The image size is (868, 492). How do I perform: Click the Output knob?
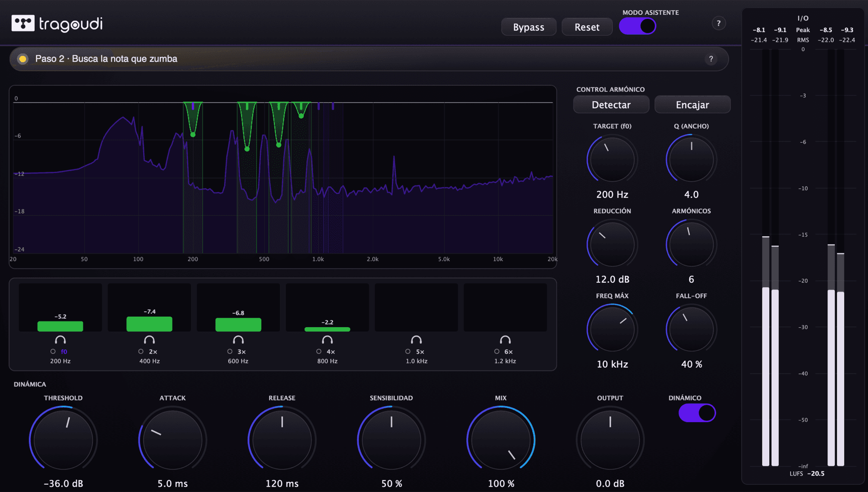point(610,439)
